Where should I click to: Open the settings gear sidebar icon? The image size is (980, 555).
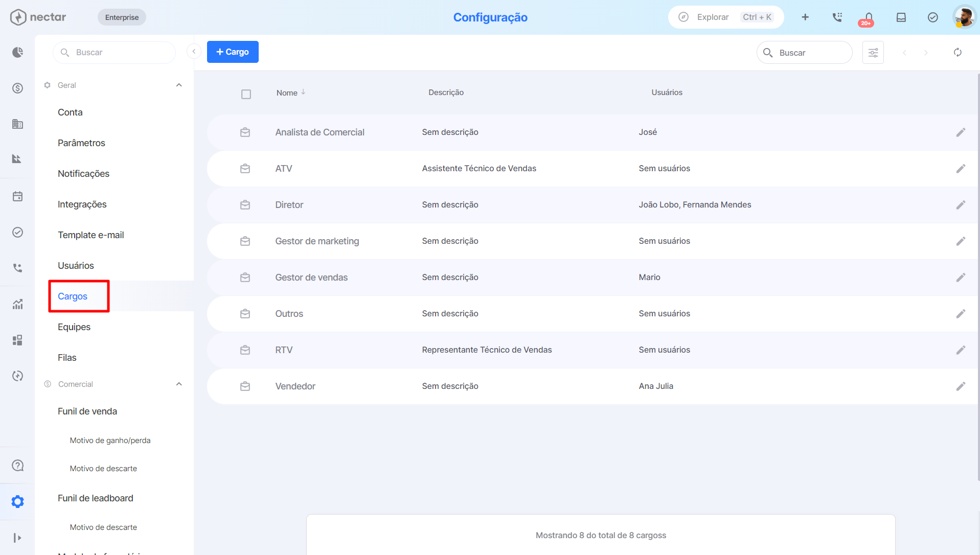point(17,501)
